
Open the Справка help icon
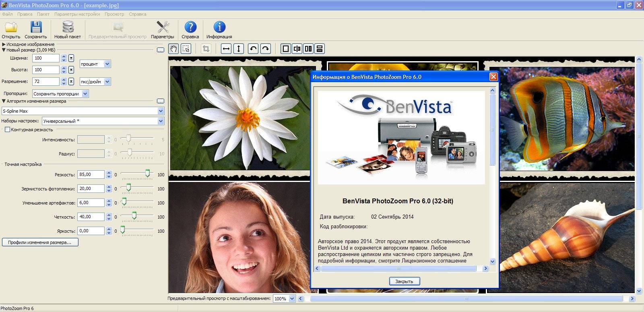pos(190,30)
